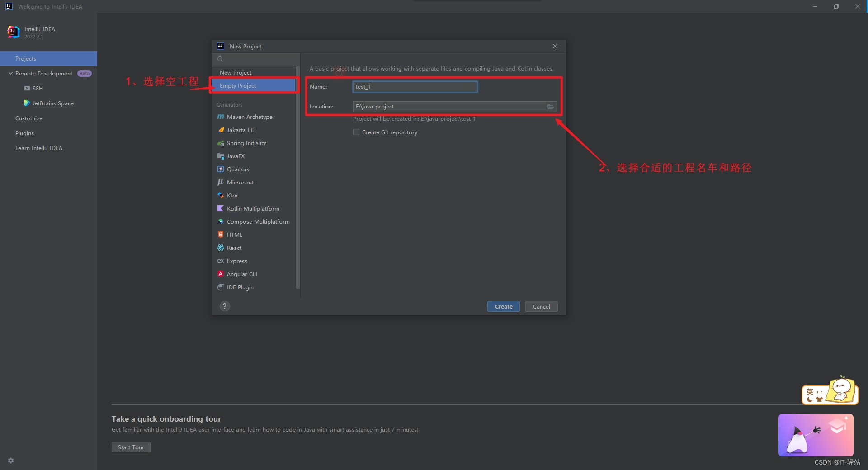The image size is (868, 470).
Task: Click the generators list scrollbar
Action: [x=298, y=177]
